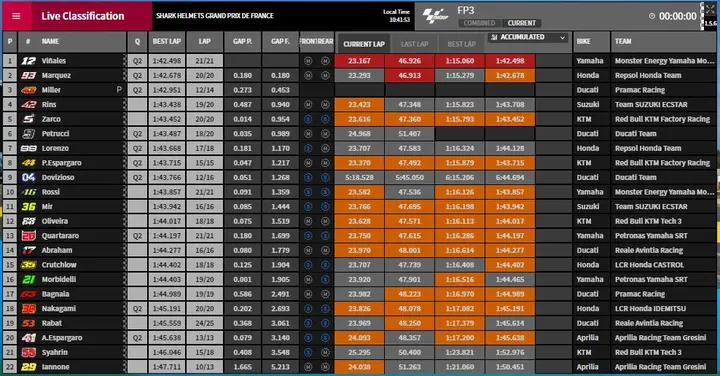720x376 pixels.
Task: Click Miller's rider number icon
Action: (x=28, y=90)
